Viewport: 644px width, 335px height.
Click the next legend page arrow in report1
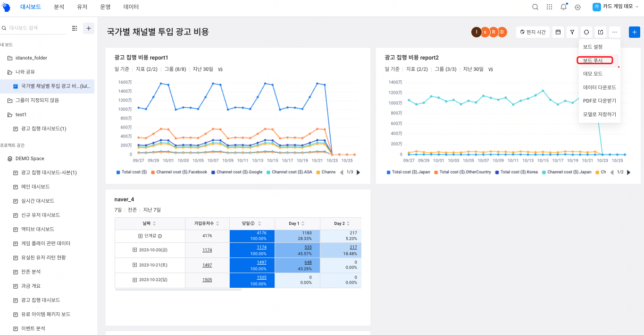click(x=358, y=172)
